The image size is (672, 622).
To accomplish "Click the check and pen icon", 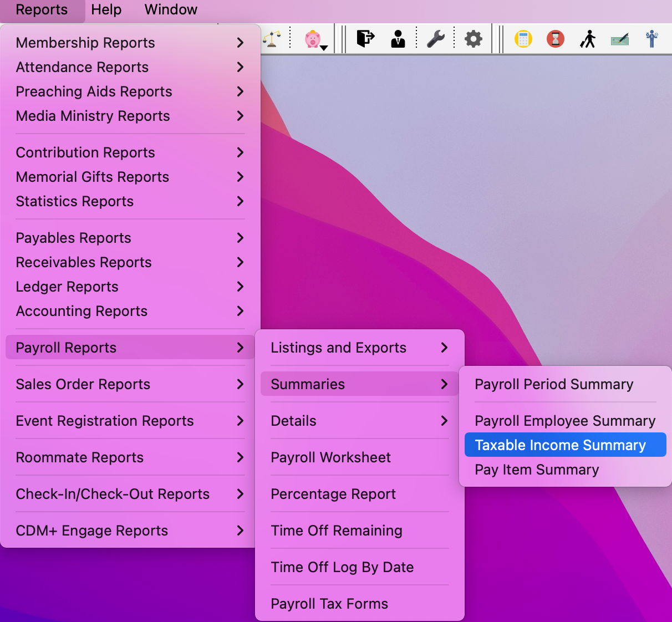I will pyautogui.click(x=619, y=39).
